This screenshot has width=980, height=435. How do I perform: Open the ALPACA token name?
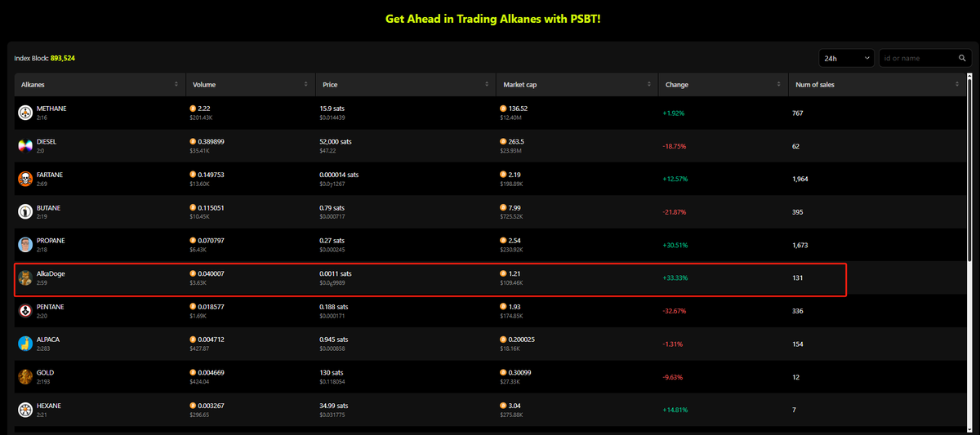pos(48,340)
